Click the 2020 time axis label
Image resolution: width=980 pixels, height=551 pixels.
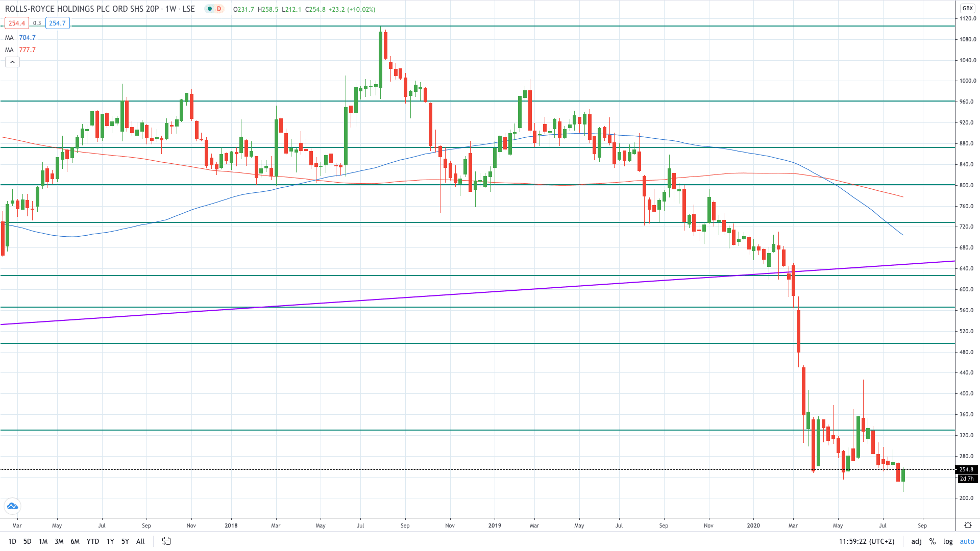[753, 525]
